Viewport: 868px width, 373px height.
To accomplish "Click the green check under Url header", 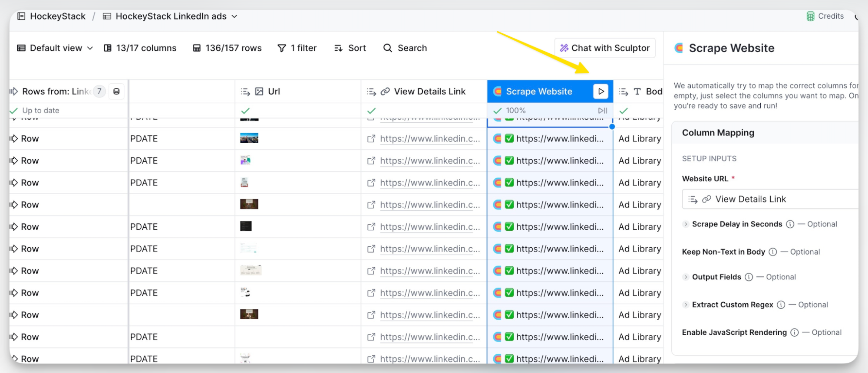I will tap(245, 111).
